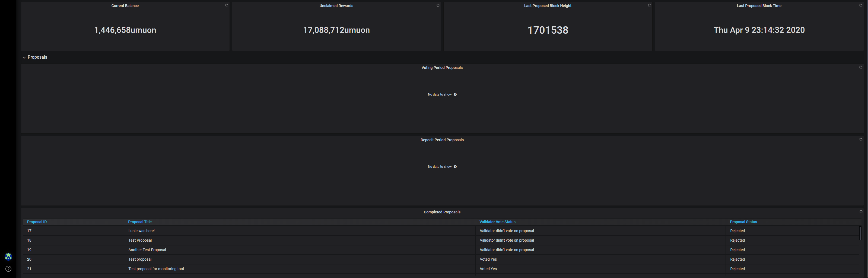Open the Current Balance panel title menu
The width and height of the screenshot is (868, 278).
click(125, 6)
